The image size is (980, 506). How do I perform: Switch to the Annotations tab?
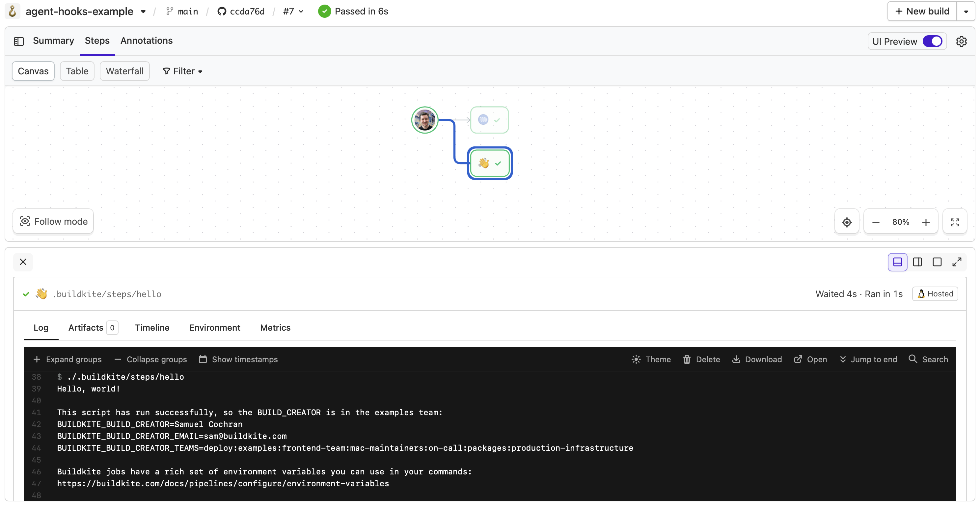click(x=147, y=41)
